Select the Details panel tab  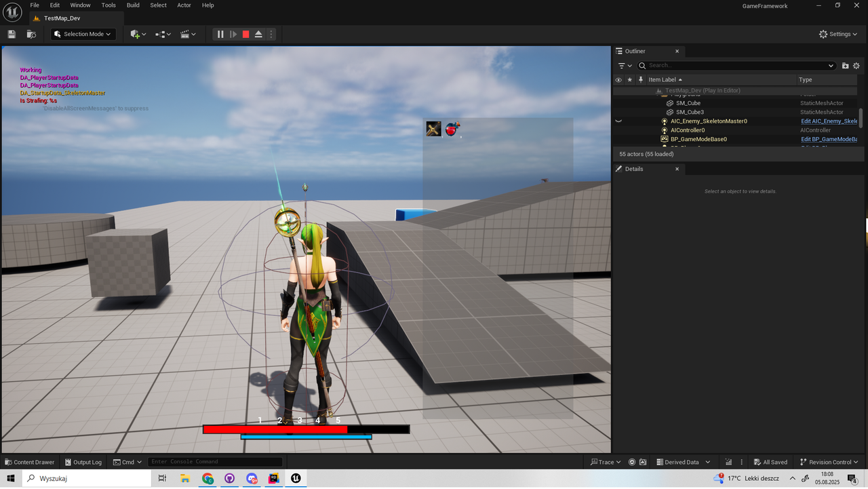coord(634,169)
